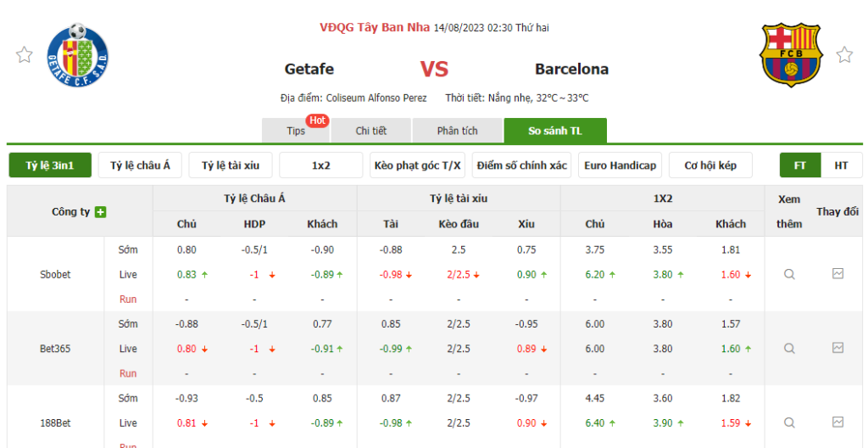
Task: Open the chart icon in Bet365 row
Action: coord(837,348)
